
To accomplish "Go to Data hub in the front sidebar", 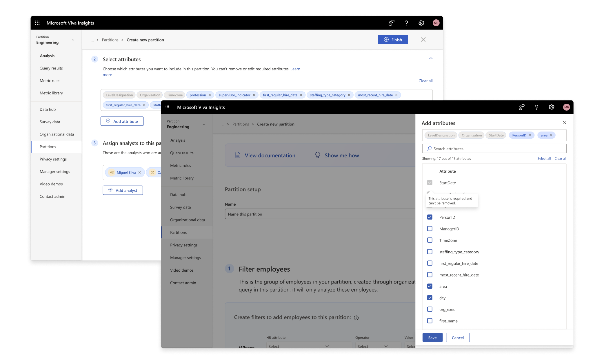I will click(x=178, y=195).
